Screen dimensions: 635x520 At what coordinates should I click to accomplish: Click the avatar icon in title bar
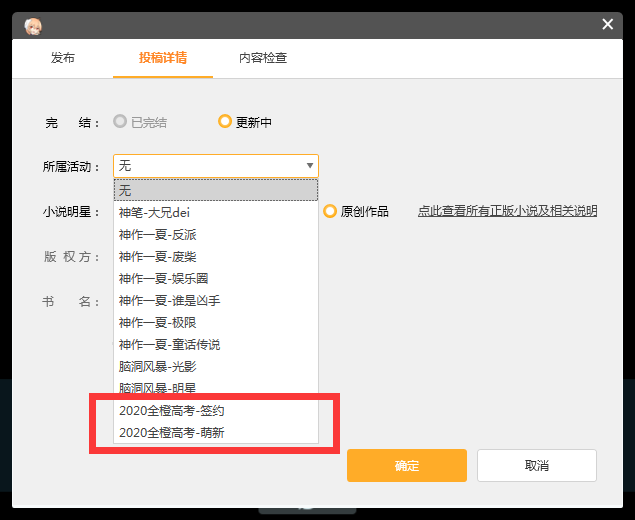34,26
